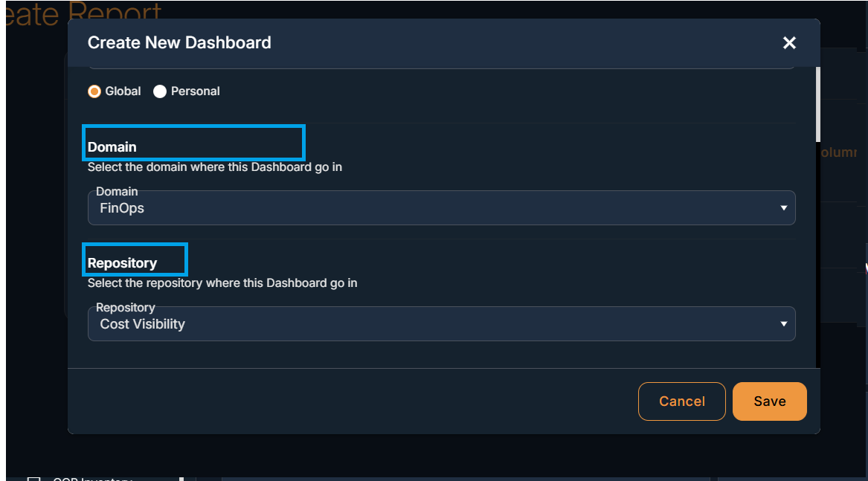Open the Repository dropdown showing Cost Visibility
The width and height of the screenshot is (868, 481).
coord(441,324)
